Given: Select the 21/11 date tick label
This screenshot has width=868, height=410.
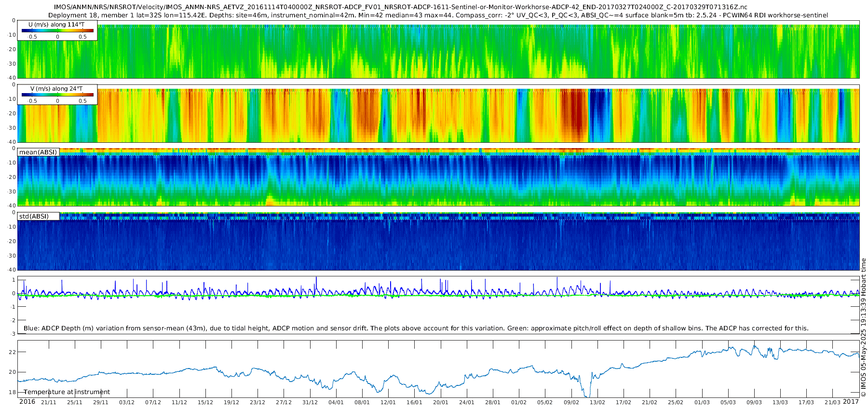Looking at the screenshot, I should (x=48, y=402).
